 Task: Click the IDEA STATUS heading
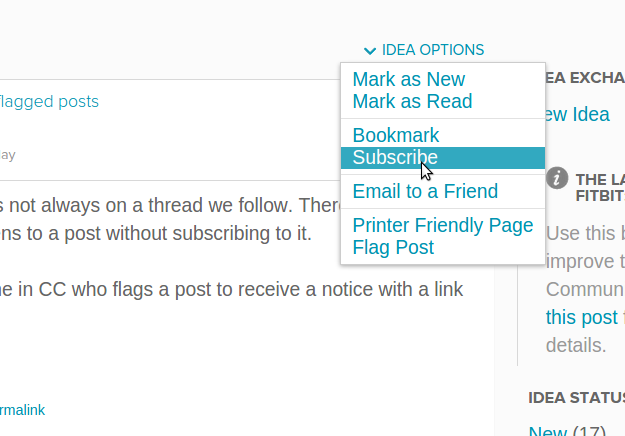click(576, 398)
